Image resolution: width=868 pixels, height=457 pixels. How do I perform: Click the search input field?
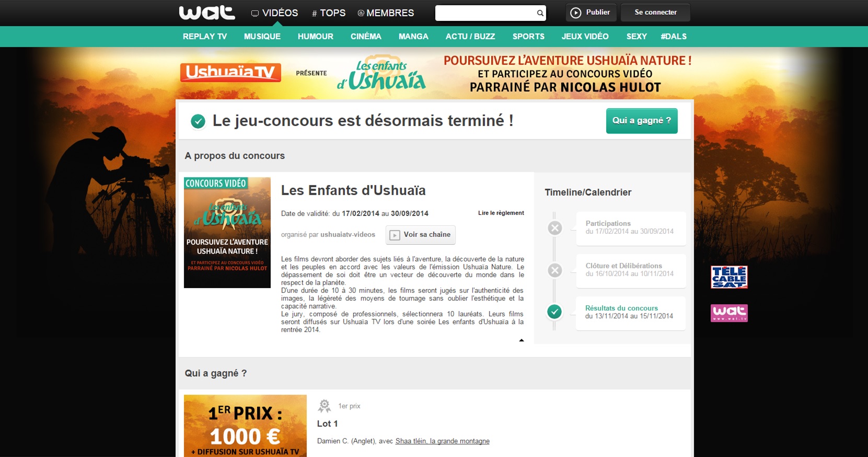[485, 13]
